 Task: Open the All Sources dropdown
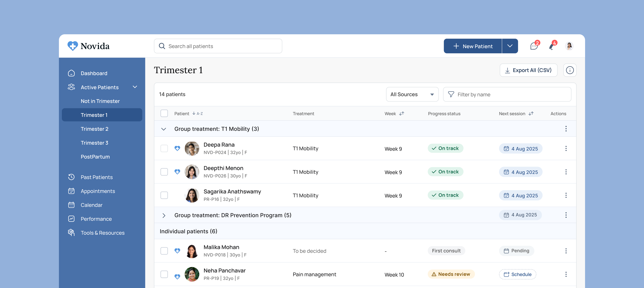pyautogui.click(x=412, y=95)
